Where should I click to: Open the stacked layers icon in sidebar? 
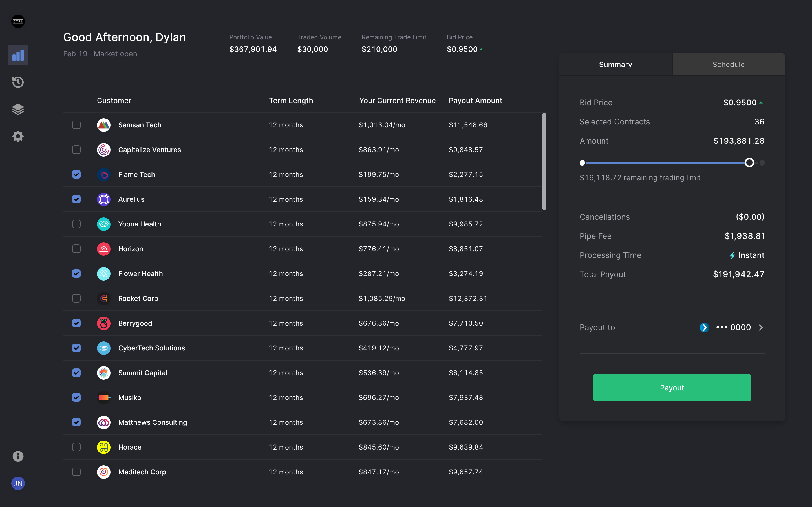(18, 109)
